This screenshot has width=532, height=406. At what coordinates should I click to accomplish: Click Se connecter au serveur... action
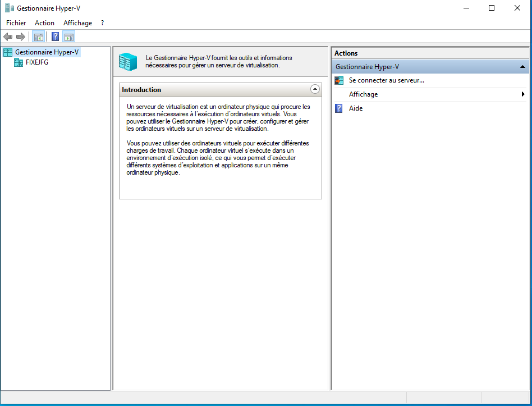click(x=387, y=80)
